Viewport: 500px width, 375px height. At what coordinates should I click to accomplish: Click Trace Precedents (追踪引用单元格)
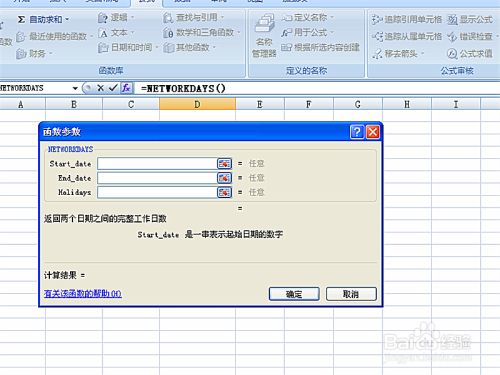(407, 19)
